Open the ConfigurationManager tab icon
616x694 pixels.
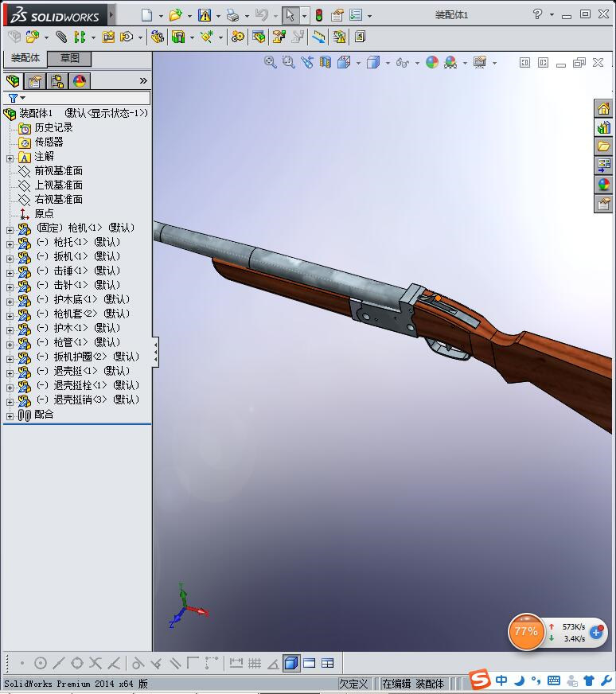tap(57, 81)
